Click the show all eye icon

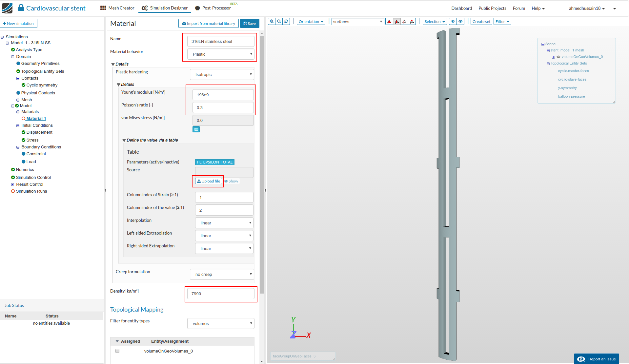[461, 22]
